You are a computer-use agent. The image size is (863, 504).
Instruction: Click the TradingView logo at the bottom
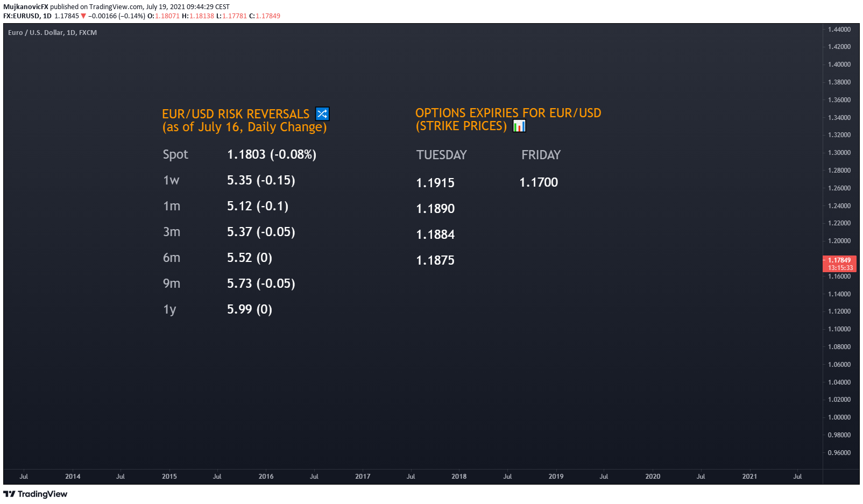[x=36, y=494]
